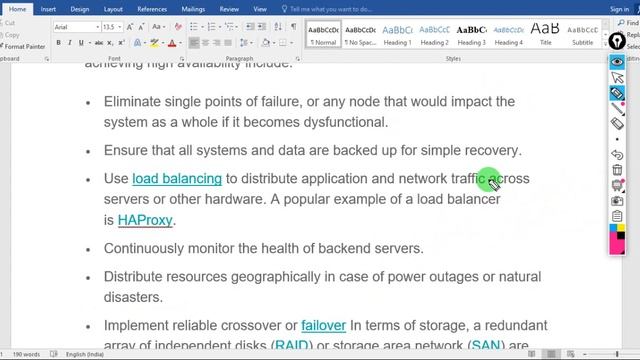Click the pen nib logo above annotation toolbar
This screenshot has width=640, height=360.
pos(617,41)
